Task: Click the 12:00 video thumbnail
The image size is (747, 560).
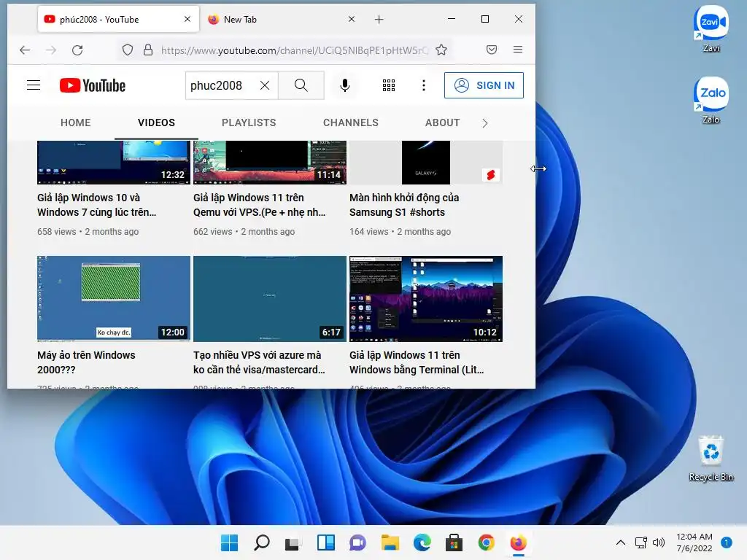Action: click(113, 298)
